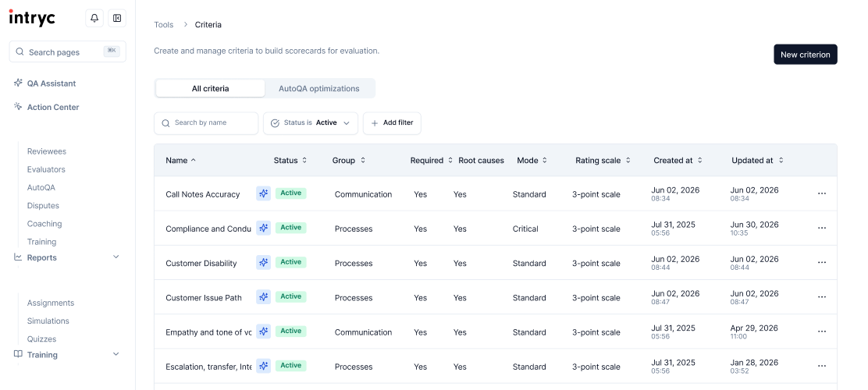Collapse the sidebar panel icon
The width and height of the screenshot is (868, 390).
coord(117,18)
